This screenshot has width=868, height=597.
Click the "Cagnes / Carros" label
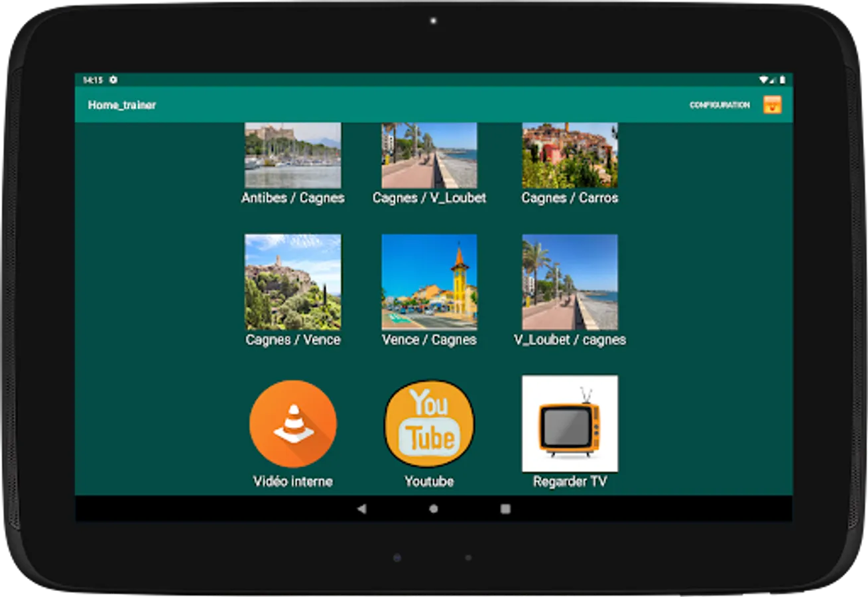tap(570, 198)
